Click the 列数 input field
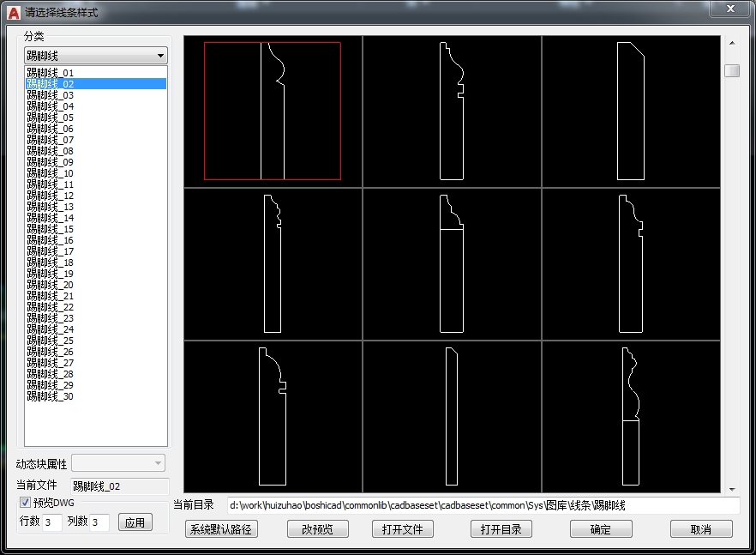This screenshot has width=756, height=555. point(99,522)
